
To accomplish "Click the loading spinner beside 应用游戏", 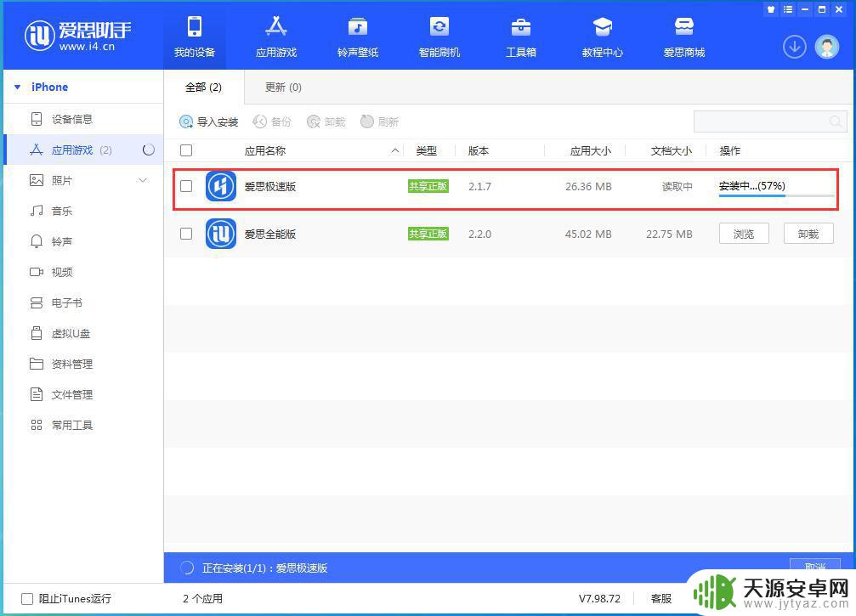I will (149, 150).
